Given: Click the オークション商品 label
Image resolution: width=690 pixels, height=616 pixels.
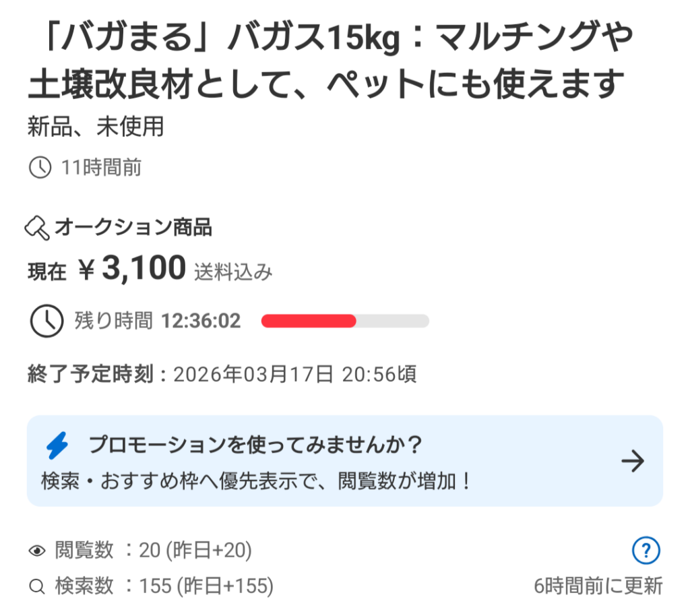Looking at the screenshot, I should 133,228.
